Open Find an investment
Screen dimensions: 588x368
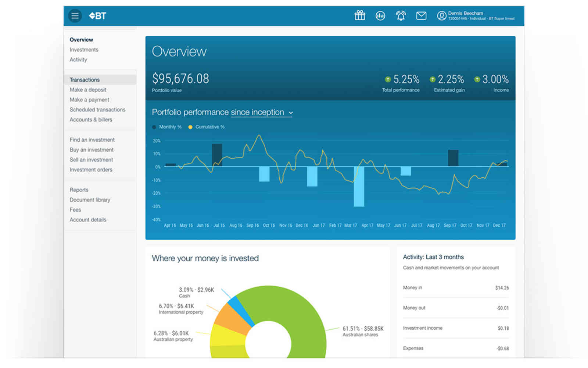coord(92,140)
